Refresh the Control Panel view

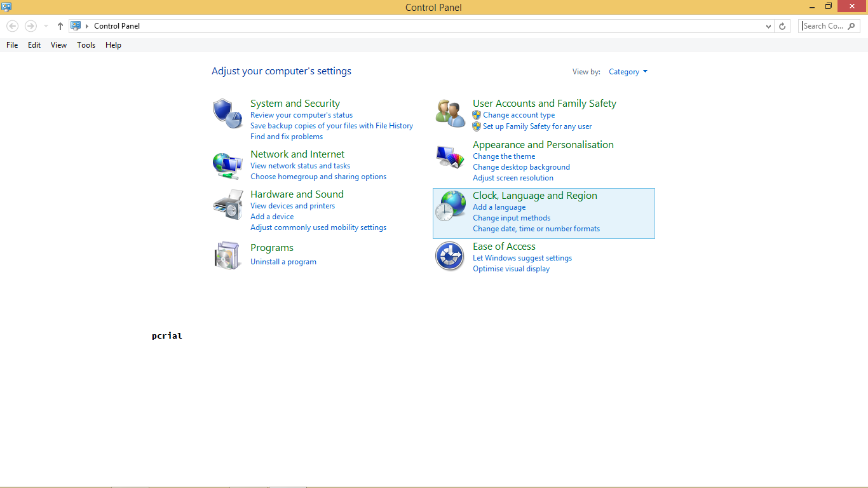point(782,25)
